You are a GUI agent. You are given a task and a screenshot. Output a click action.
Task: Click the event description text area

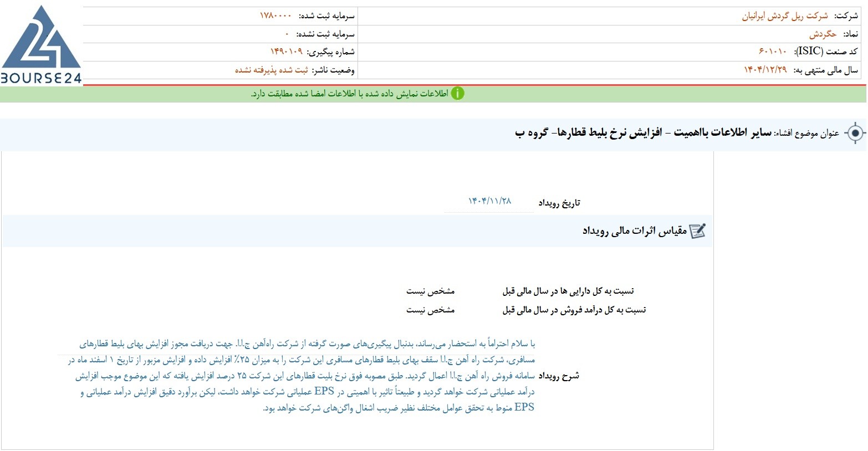point(297,376)
